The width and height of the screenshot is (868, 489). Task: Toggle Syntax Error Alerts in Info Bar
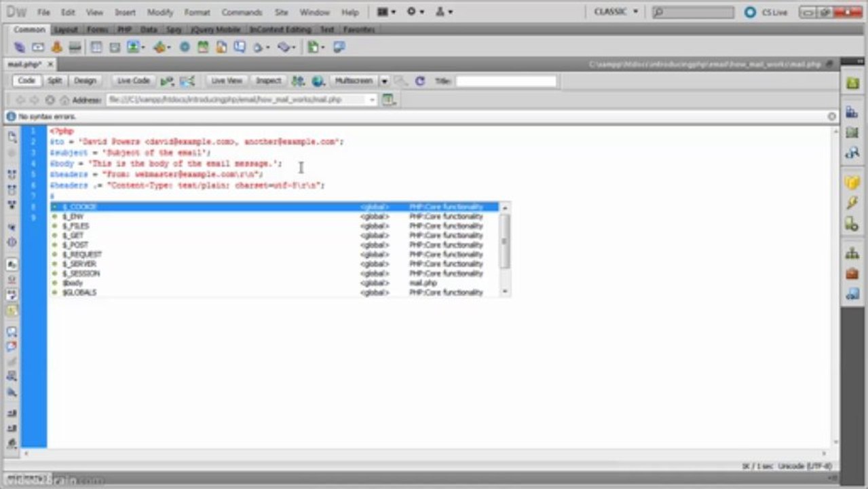(x=12, y=310)
